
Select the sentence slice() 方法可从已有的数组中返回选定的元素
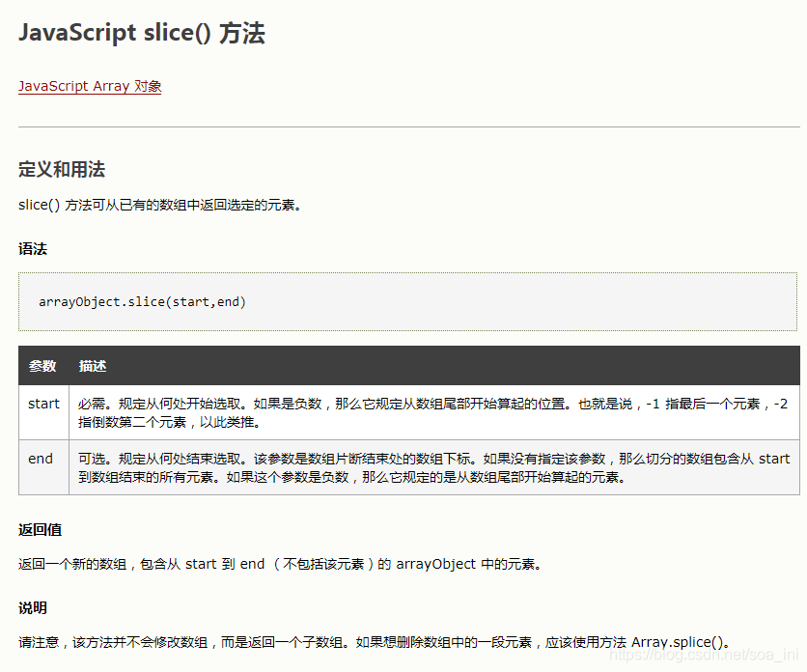coord(160,205)
